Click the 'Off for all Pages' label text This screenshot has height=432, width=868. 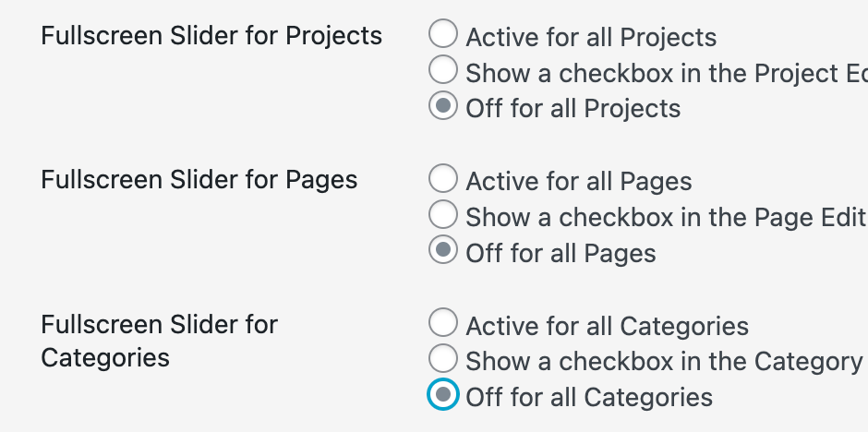click(x=561, y=254)
